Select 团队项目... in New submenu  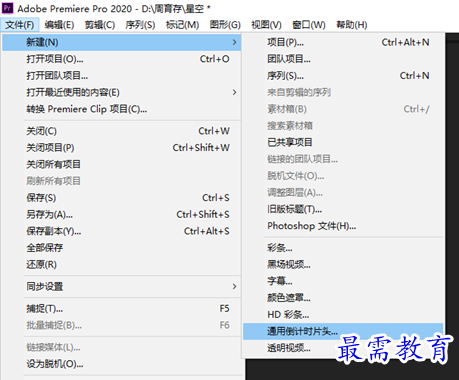(x=343, y=59)
